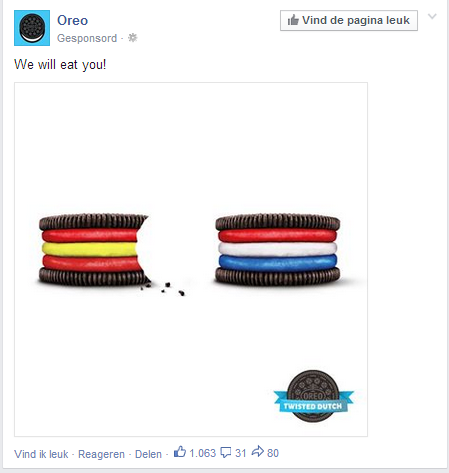The image size is (449, 473).
Task: Open the sponsored Oreo ad image
Action: [x=191, y=259]
